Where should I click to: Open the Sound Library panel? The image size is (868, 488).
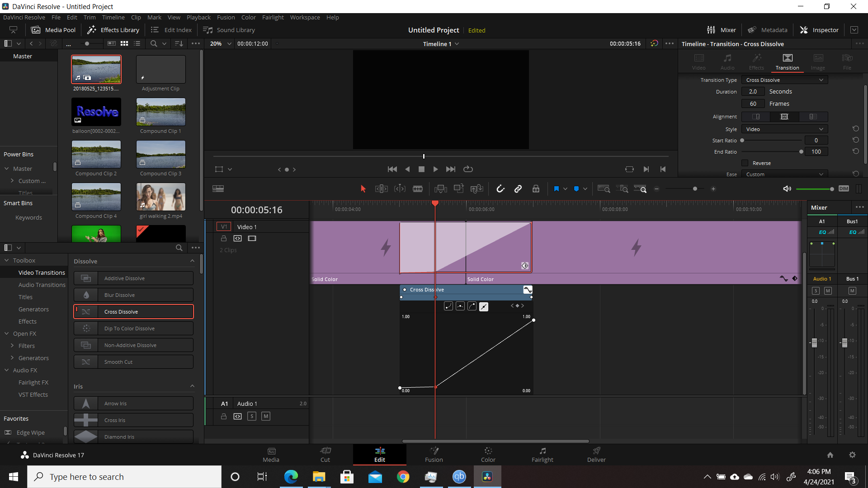click(x=229, y=30)
